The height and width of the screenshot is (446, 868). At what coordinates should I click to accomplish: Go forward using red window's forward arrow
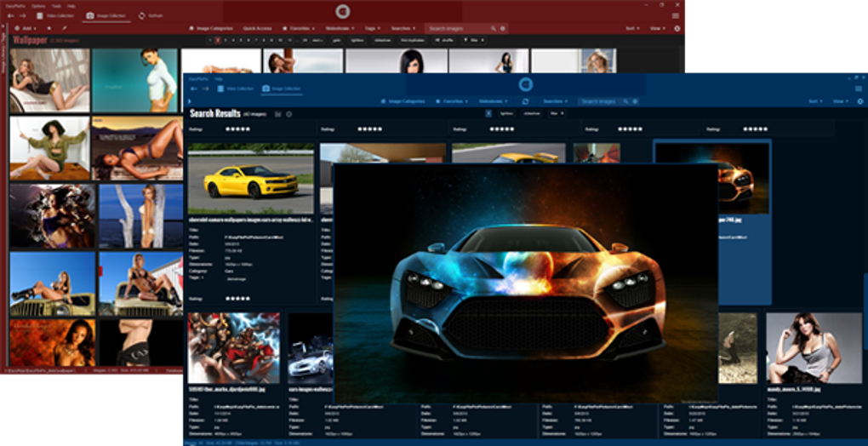(x=23, y=16)
